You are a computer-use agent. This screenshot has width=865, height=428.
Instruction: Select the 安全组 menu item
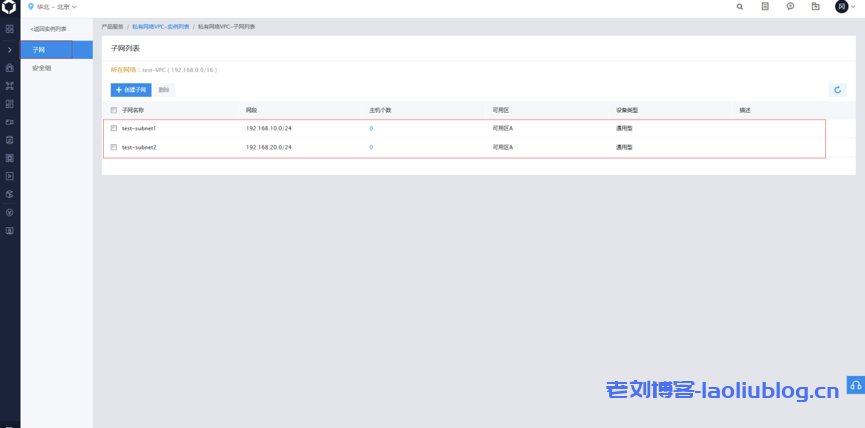[x=42, y=68]
